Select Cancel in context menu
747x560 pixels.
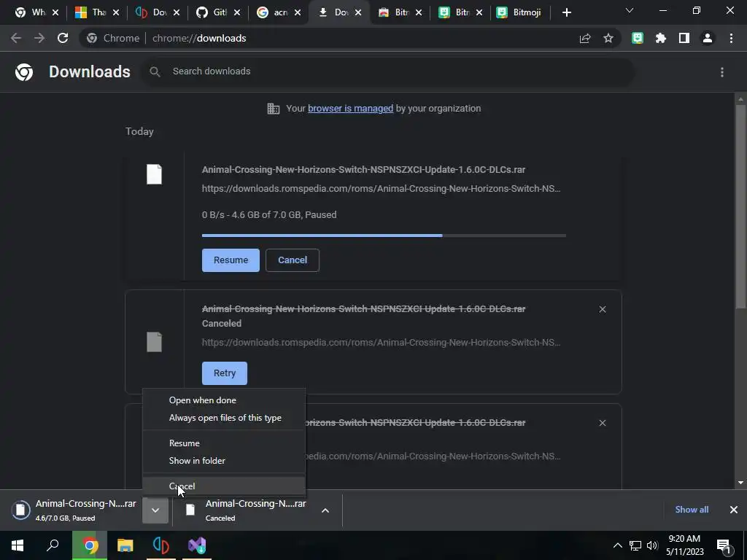coord(224,486)
